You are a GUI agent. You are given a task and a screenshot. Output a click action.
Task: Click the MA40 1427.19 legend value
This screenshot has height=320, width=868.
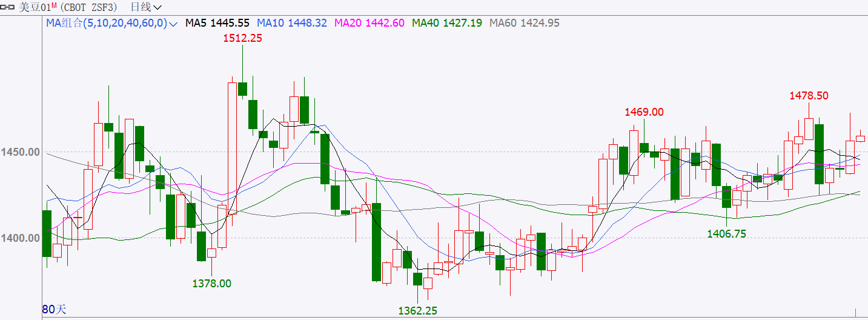pyautogui.click(x=447, y=23)
